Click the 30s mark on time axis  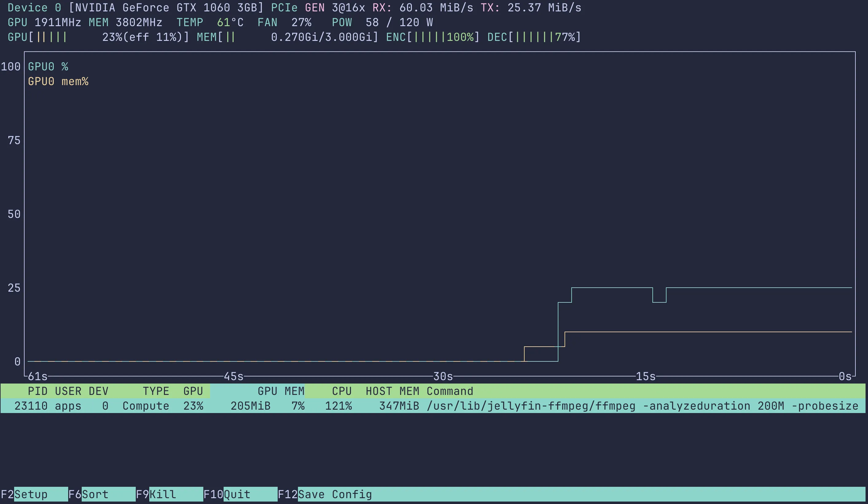point(443,376)
